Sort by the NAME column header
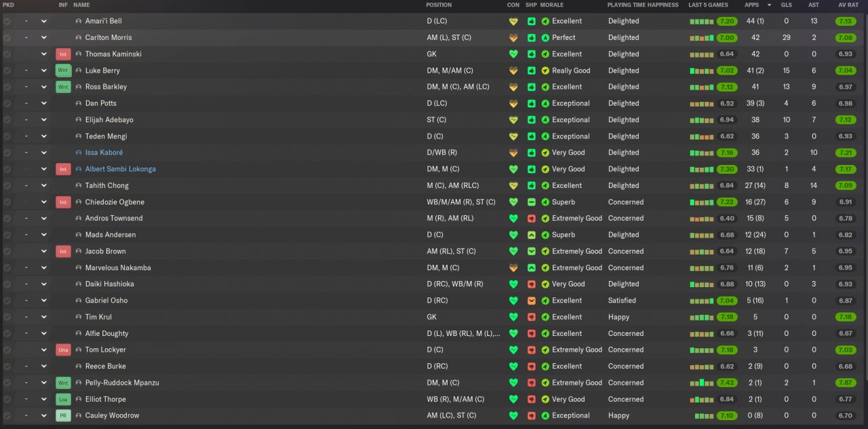The height and width of the screenshot is (429, 868). click(81, 5)
